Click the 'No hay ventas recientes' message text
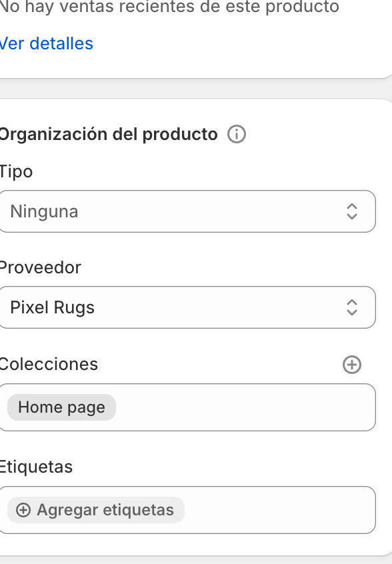The height and width of the screenshot is (564, 392). pos(169,7)
